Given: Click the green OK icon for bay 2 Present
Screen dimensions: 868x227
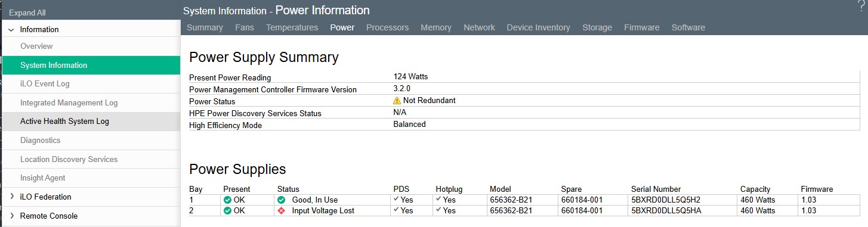Looking at the screenshot, I should [x=227, y=210].
